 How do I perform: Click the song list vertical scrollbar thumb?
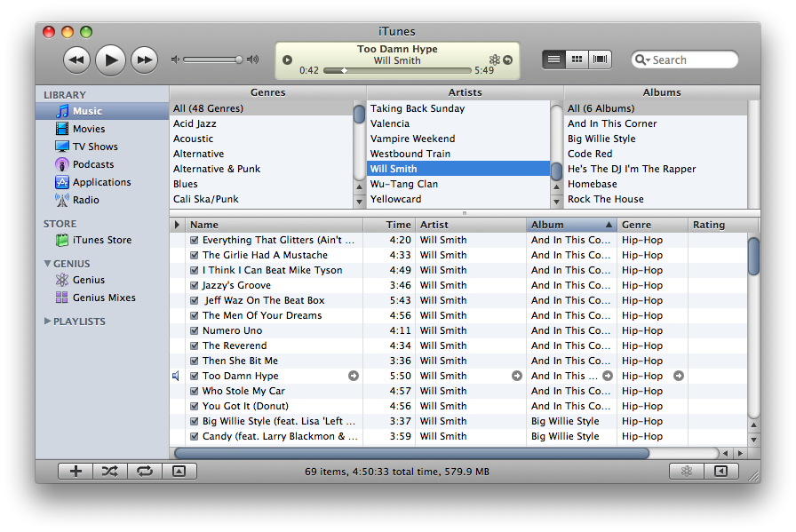coord(754,257)
